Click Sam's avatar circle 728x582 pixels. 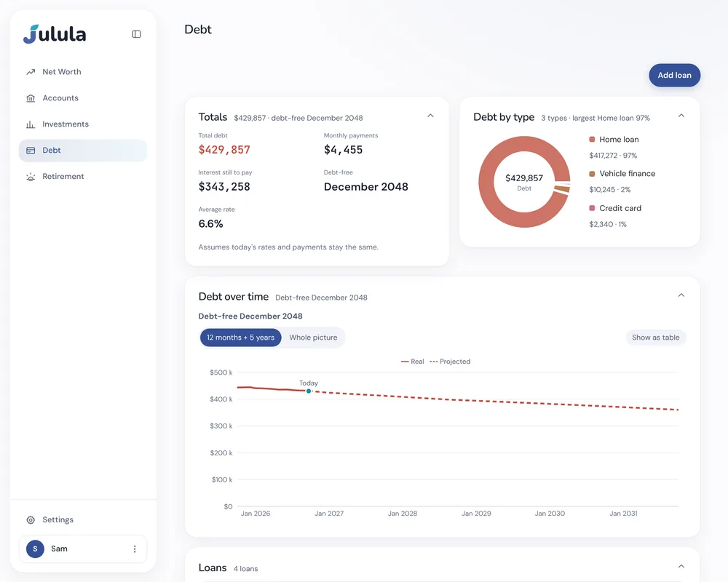(35, 549)
